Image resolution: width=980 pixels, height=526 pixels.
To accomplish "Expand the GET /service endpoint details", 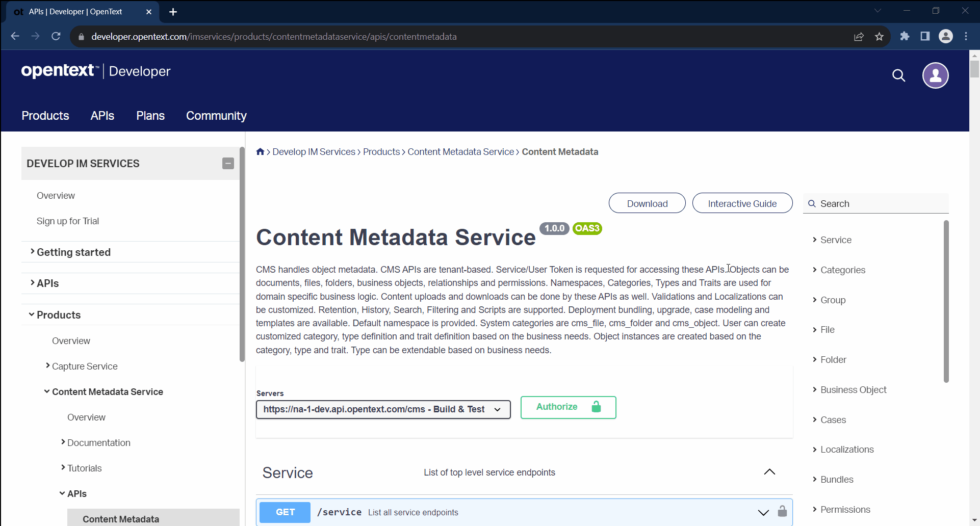I will click(x=763, y=512).
